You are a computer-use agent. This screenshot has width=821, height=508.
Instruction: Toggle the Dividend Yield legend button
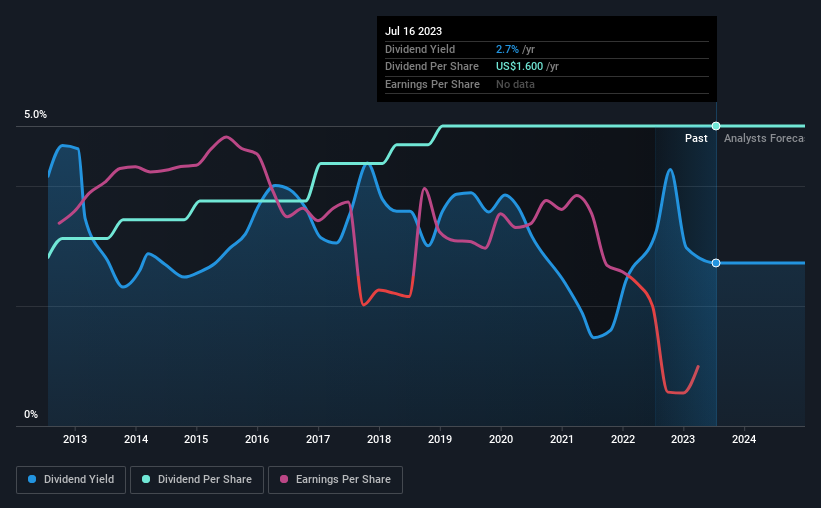(71, 480)
